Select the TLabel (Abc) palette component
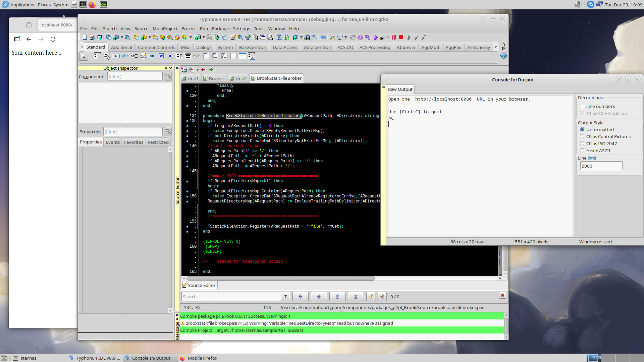The image size is (644, 362). (125, 56)
